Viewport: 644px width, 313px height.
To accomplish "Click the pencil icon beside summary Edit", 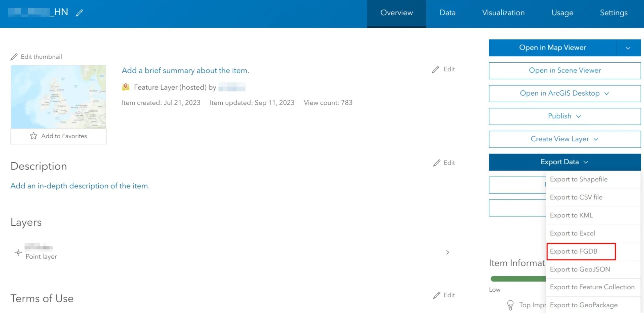I will 435,69.
